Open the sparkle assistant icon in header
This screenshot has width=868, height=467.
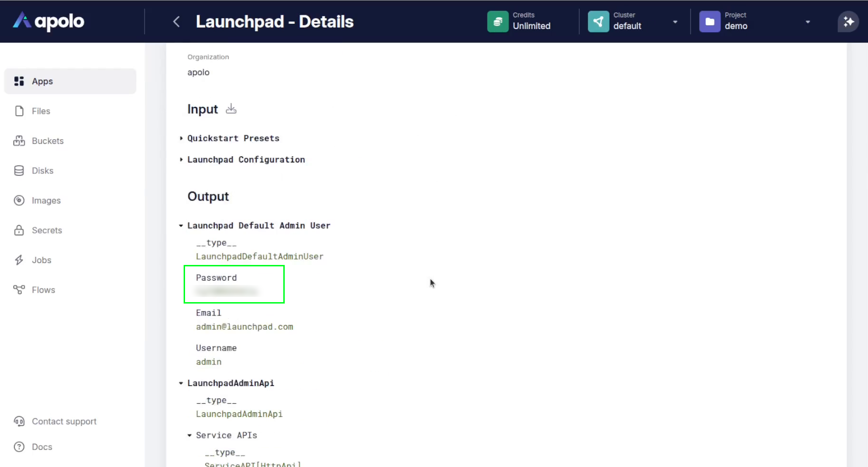(848, 21)
